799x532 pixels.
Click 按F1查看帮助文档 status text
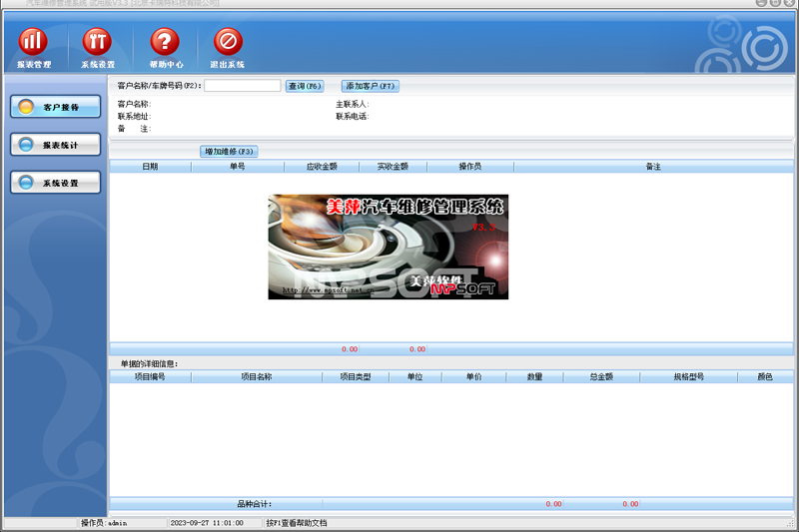[297, 523]
